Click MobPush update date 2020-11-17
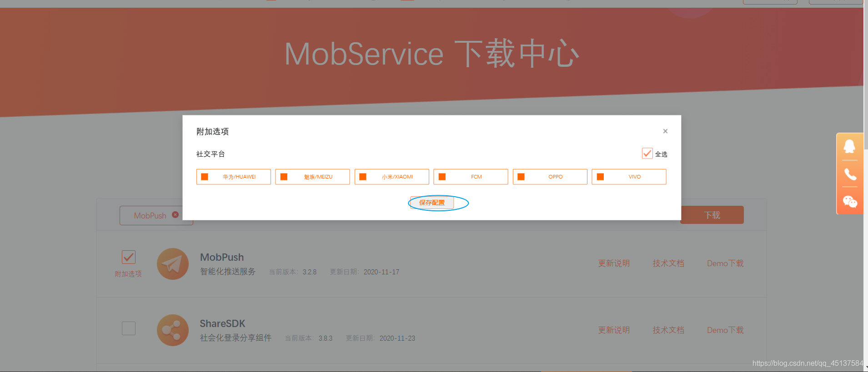This screenshot has width=868, height=372. tap(381, 272)
